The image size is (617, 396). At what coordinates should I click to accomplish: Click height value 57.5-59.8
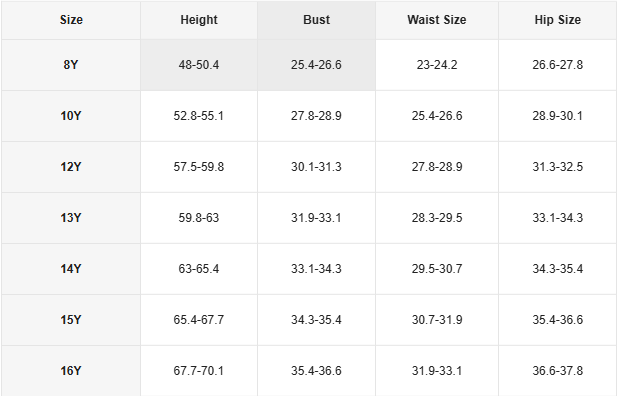(199, 167)
